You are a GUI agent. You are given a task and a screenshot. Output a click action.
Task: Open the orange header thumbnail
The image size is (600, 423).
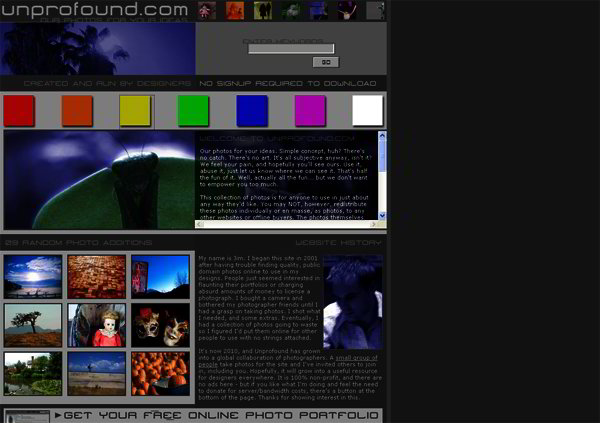(235, 11)
